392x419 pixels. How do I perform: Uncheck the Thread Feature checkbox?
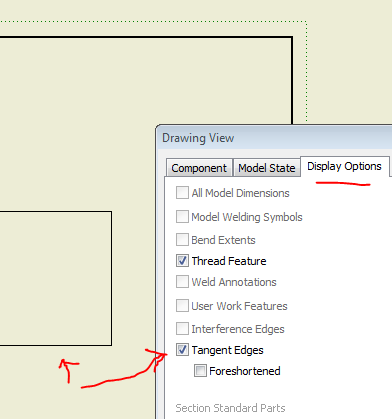[x=182, y=261]
